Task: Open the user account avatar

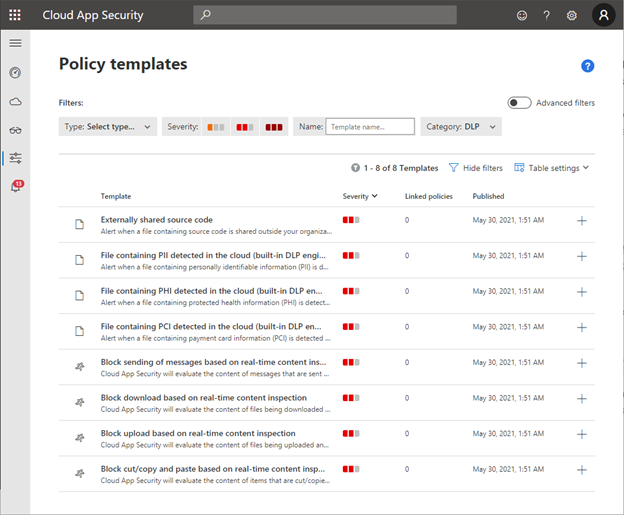Action: pyautogui.click(x=603, y=15)
